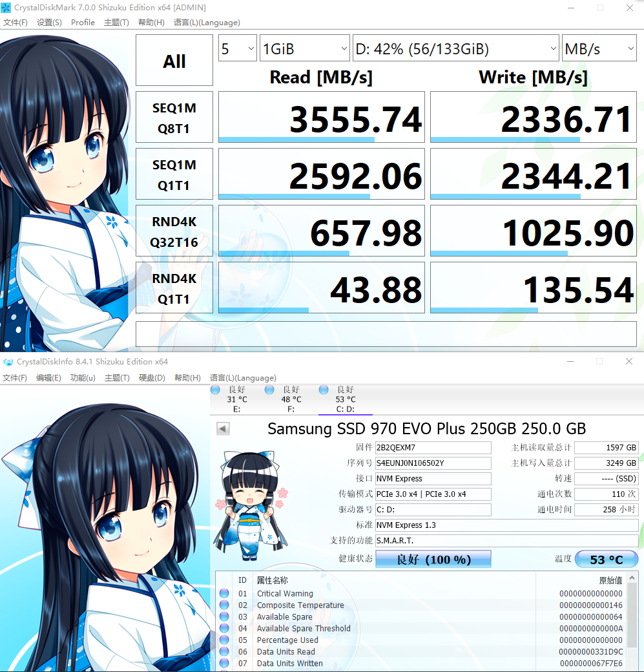Image resolution: width=644 pixels, height=672 pixels.
Task: Run the RND4K Q32T16 test
Action: [x=174, y=231]
